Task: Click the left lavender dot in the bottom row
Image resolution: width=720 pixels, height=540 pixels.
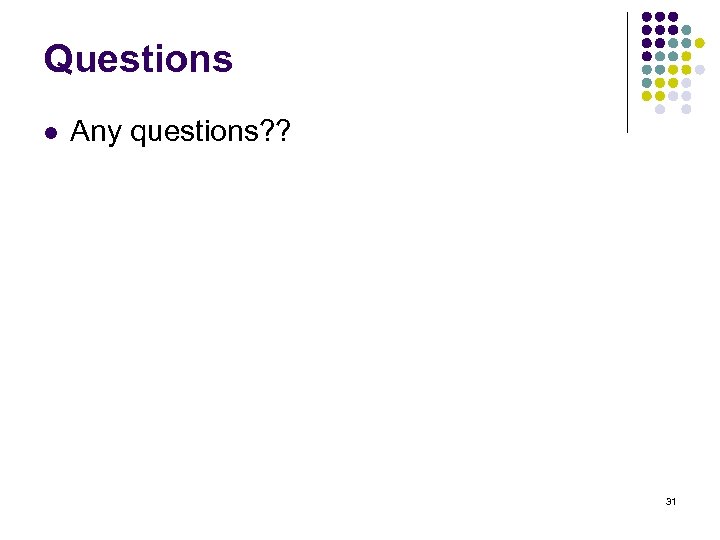Action: 660,110
